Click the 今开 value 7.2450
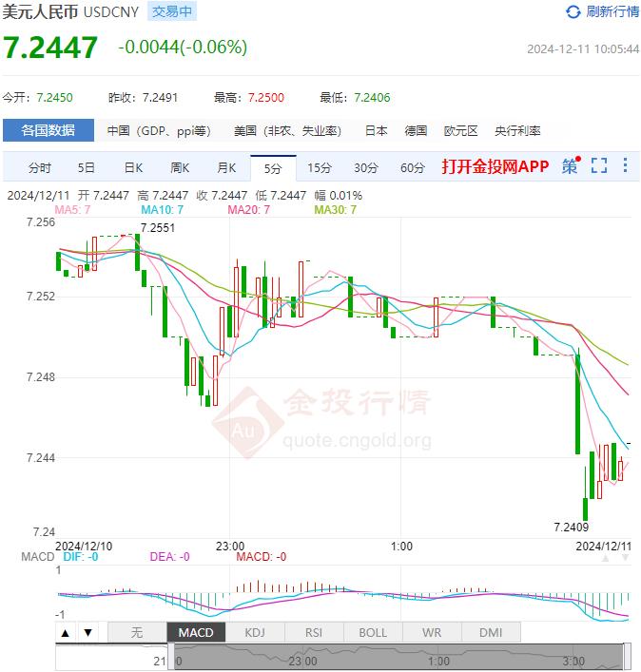The image size is (641, 672). point(54,98)
